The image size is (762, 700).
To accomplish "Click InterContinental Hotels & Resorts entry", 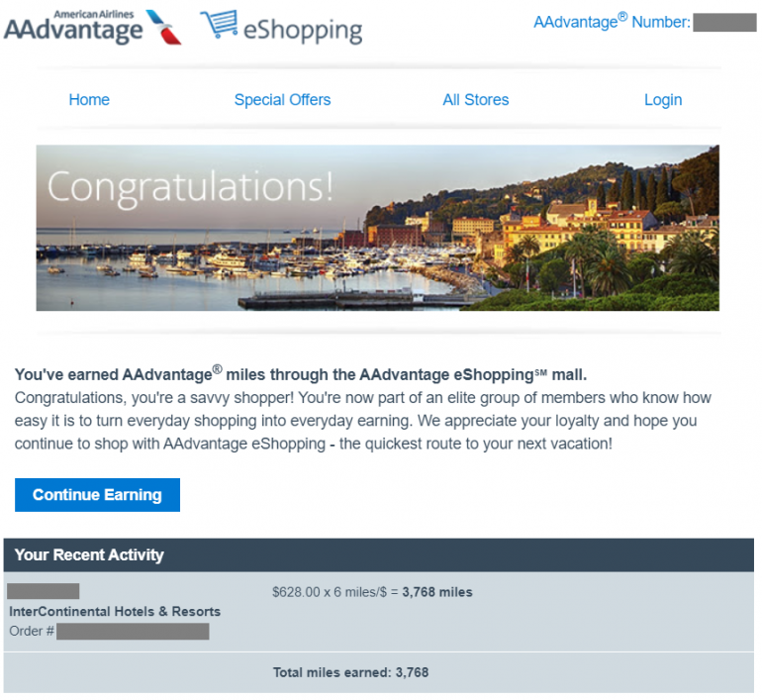I will click(115, 612).
